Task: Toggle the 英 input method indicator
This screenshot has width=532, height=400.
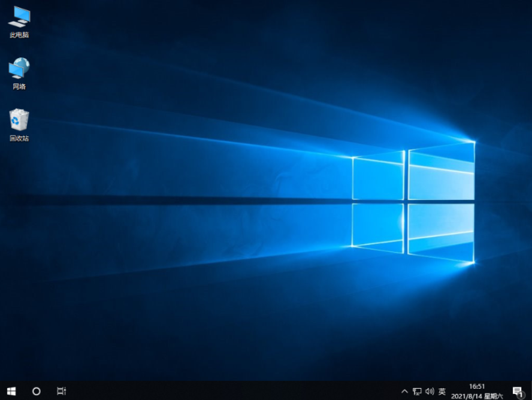Action: 441,391
